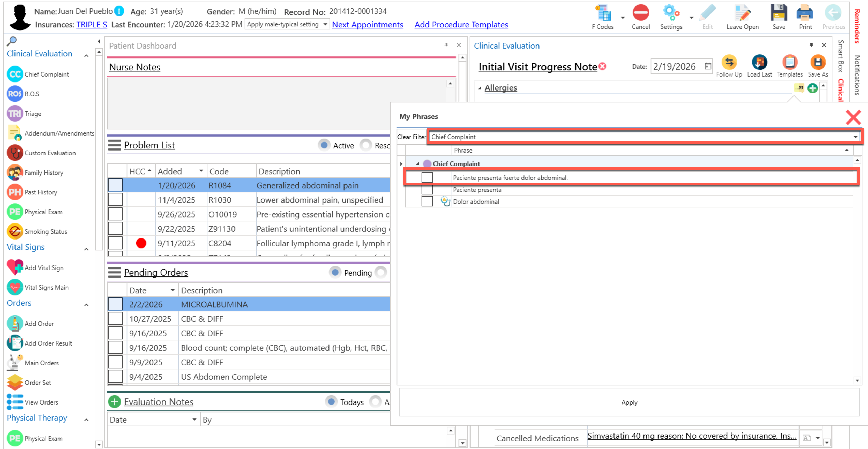Open the Triage sidebar icon
868x449 pixels.
click(x=15, y=114)
